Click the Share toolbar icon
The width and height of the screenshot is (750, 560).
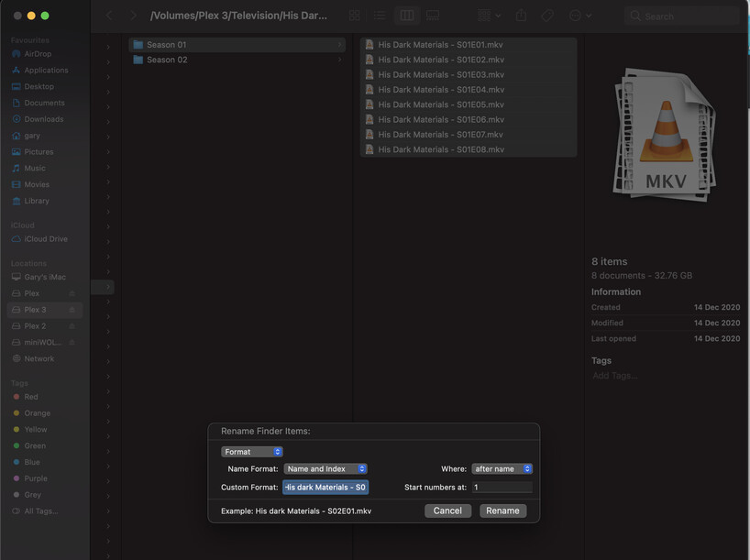point(521,16)
